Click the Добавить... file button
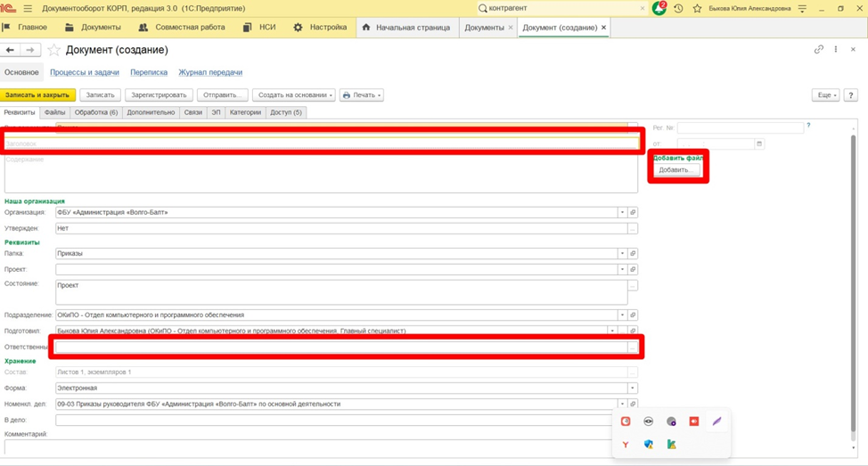This screenshot has width=868, height=466. coord(676,170)
